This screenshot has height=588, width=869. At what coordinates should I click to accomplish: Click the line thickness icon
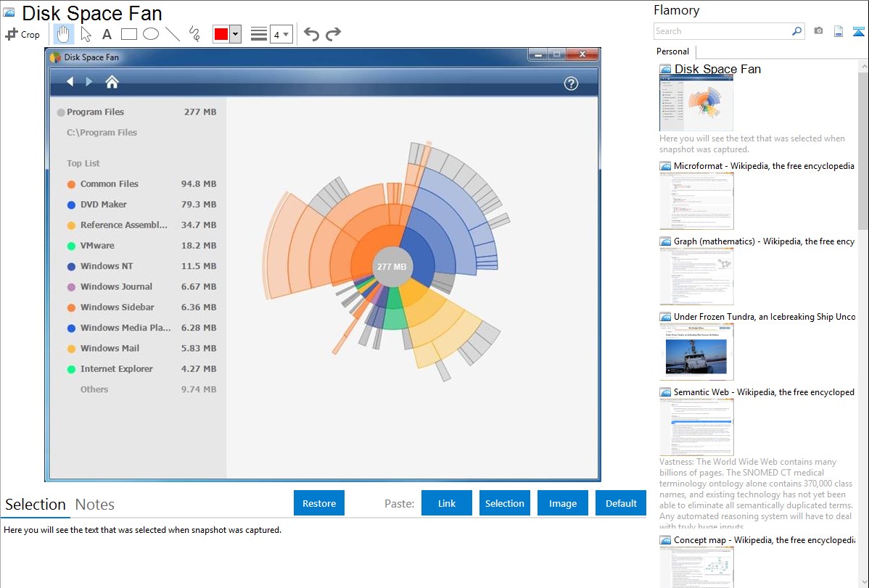tap(259, 34)
